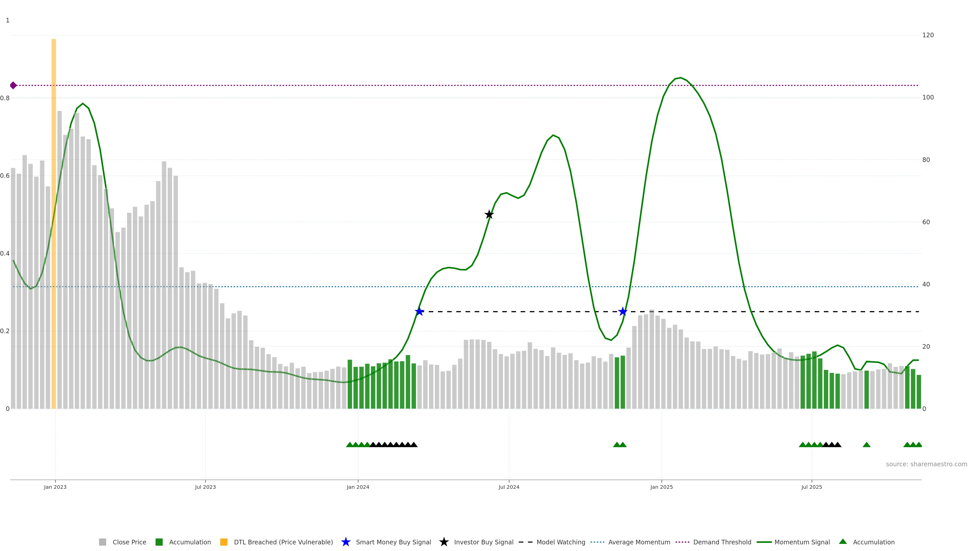Screen dimensions: 980x551
Task: Click the blue star in the legend
Action: click(346, 542)
